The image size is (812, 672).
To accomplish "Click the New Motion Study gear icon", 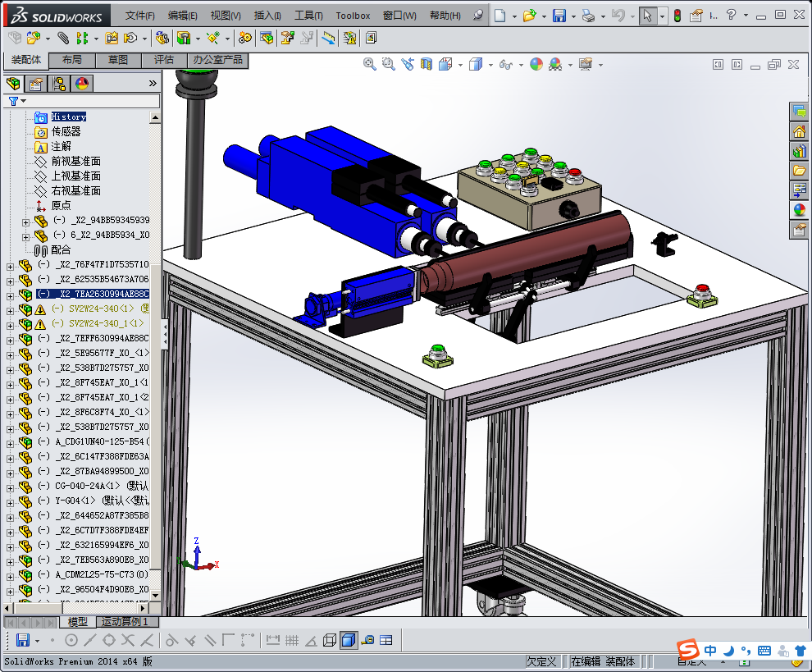I will click(x=245, y=38).
